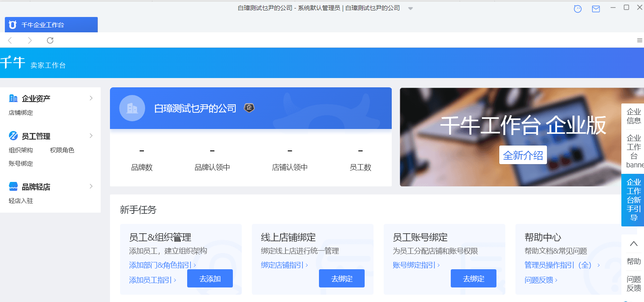
Task: Open the 添加员工指引 link
Action: click(x=153, y=280)
